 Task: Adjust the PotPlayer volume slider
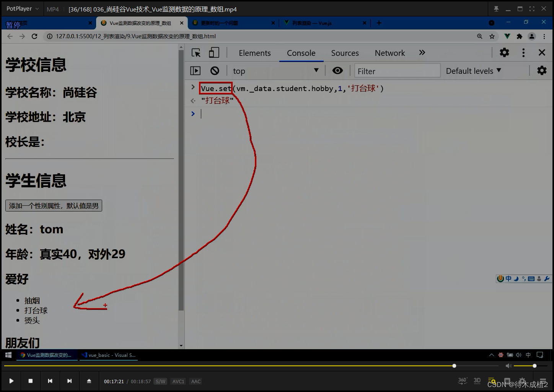pos(530,366)
